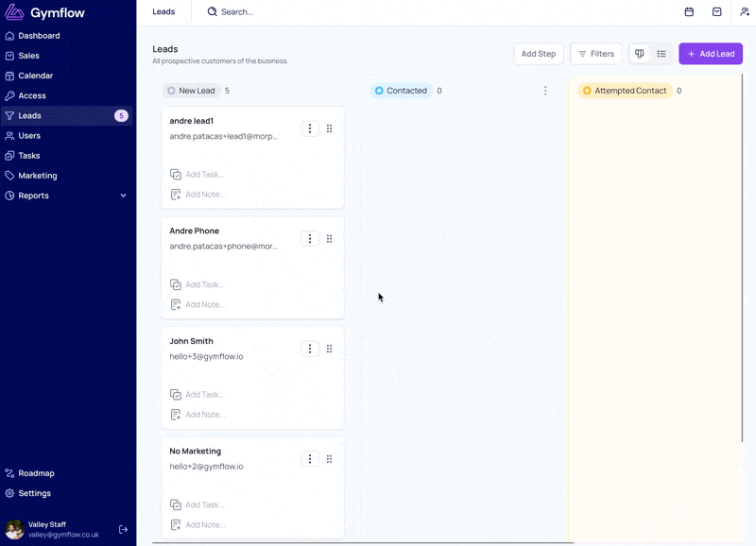Switch to the kanban board view
756x546 pixels.
coord(640,54)
